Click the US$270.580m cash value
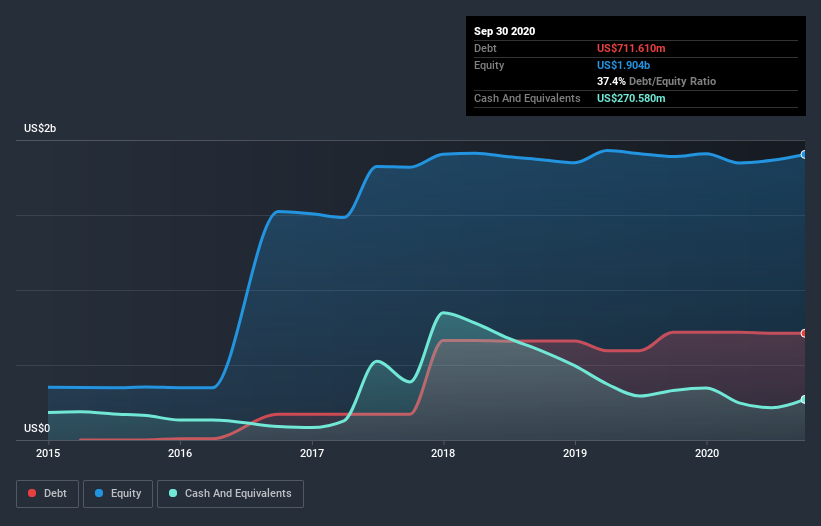Image resolution: width=821 pixels, height=526 pixels. click(631, 98)
